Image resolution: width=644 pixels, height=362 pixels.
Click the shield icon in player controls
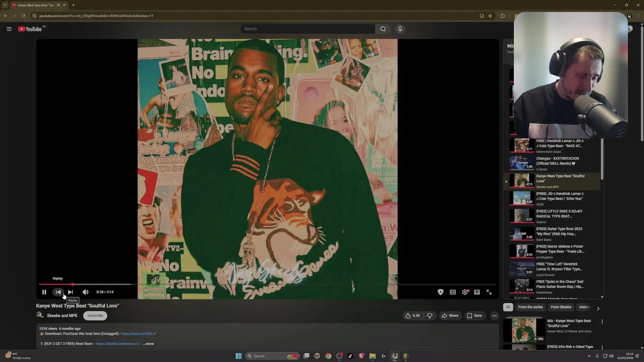pos(441,292)
